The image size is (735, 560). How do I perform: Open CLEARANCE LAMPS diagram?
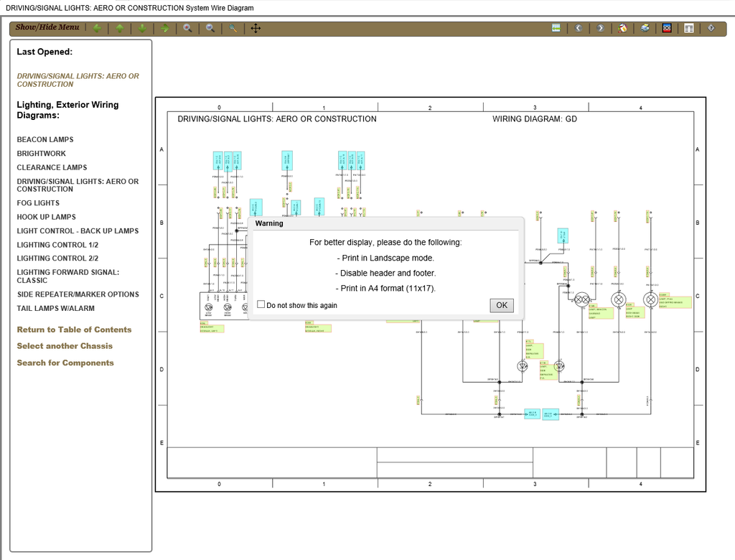52,167
